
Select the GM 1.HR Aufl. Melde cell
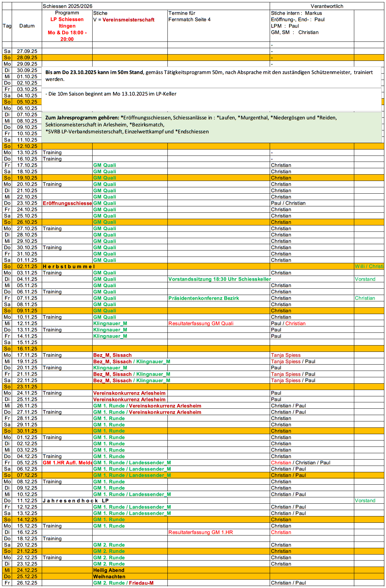[x=67, y=463]
